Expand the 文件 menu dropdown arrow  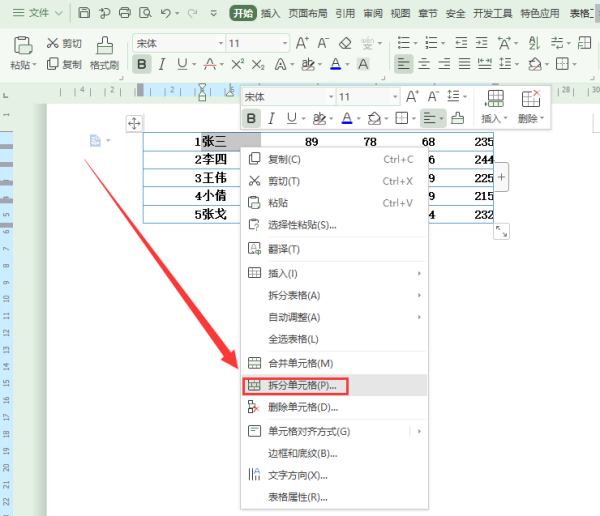[x=59, y=13]
